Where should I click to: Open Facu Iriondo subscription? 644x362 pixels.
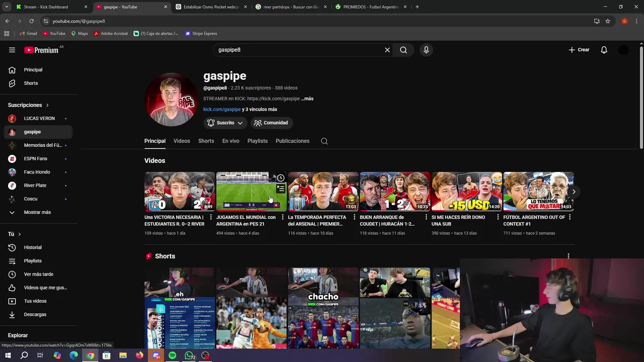[38, 172]
